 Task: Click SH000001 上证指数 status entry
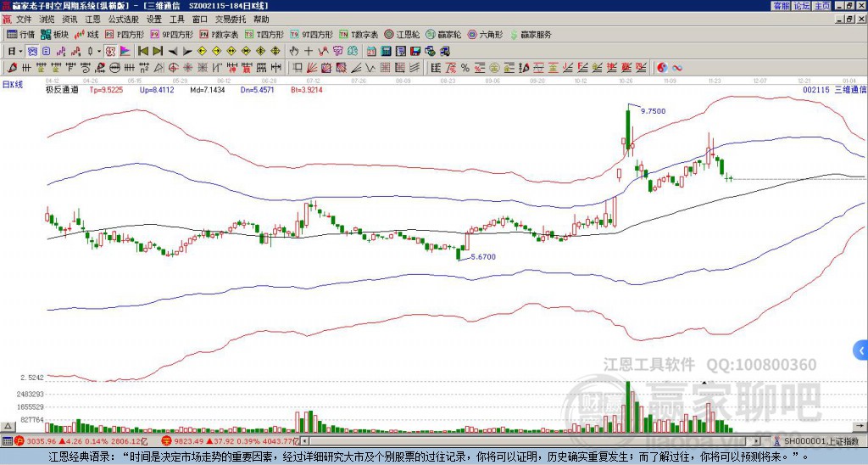pyautogui.click(x=821, y=441)
